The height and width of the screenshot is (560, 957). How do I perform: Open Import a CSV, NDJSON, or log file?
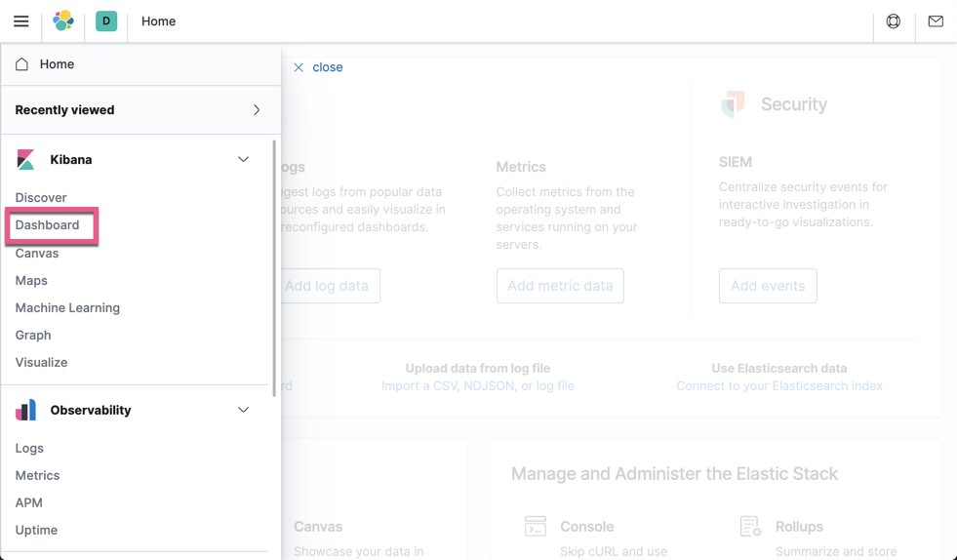pyautogui.click(x=478, y=386)
